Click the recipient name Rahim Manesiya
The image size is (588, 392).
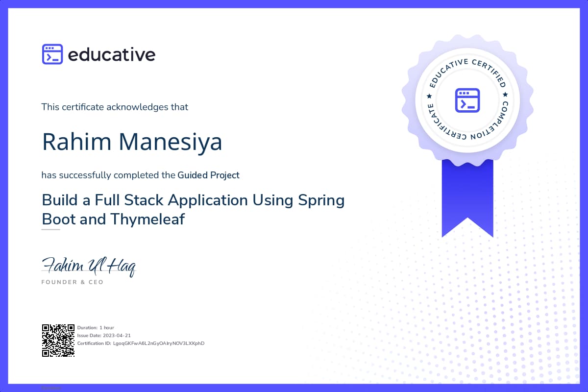[132, 142]
